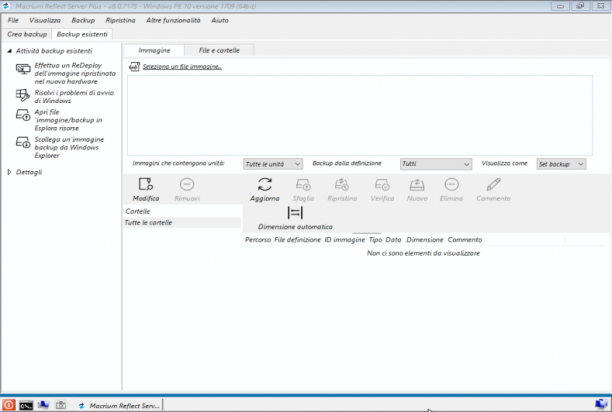The width and height of the screenshot is (612, 412).
Task: Click the red power icon in taskbar
Action: 8,405
